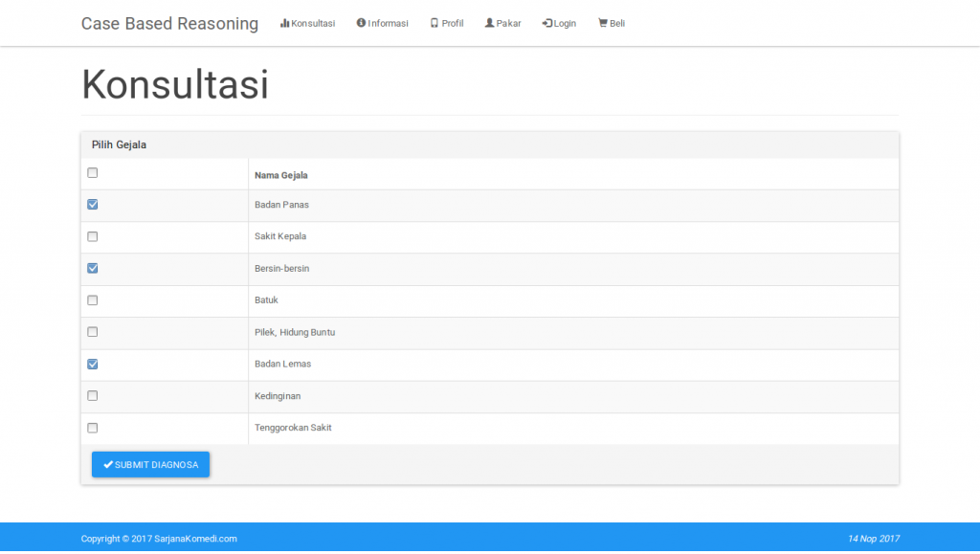This screenshot has width=980, height=554.
Task: Tick the Pilek, Hidung Buntu checkbox
Action: tap(93, 332)
